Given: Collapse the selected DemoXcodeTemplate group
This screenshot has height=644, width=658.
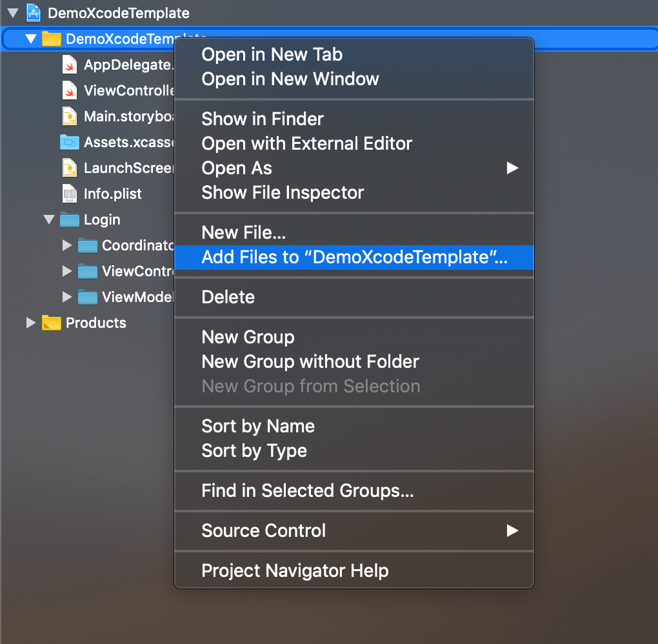Looking at the screenshot, I should coord(31,39).
